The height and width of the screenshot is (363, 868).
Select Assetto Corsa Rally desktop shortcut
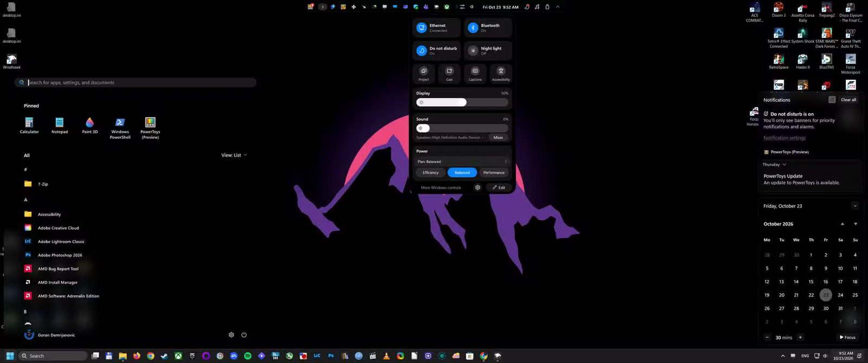click(x=802, y=12)
